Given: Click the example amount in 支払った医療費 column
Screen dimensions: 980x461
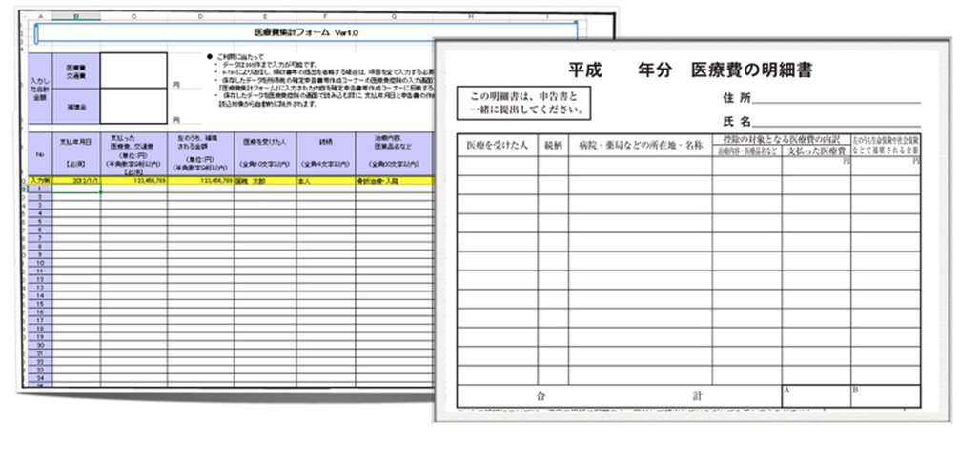Looking at the screenshot, I should pyautogui.click(x=133, y=180).
